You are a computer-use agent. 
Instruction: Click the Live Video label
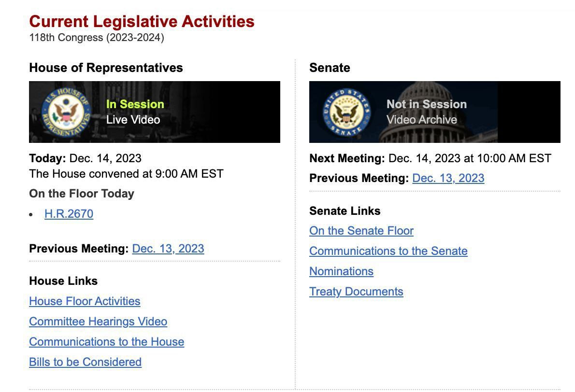133,120
